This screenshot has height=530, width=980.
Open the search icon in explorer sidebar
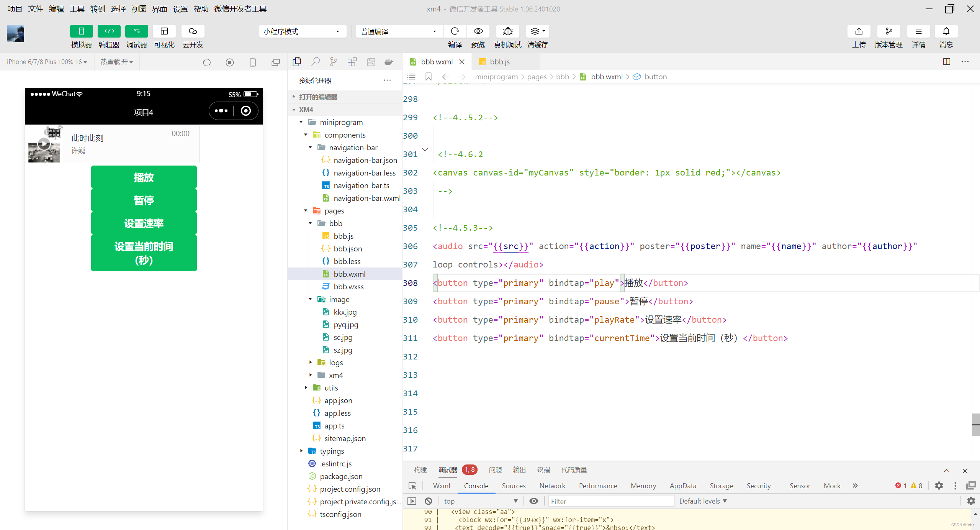[315, 62]
